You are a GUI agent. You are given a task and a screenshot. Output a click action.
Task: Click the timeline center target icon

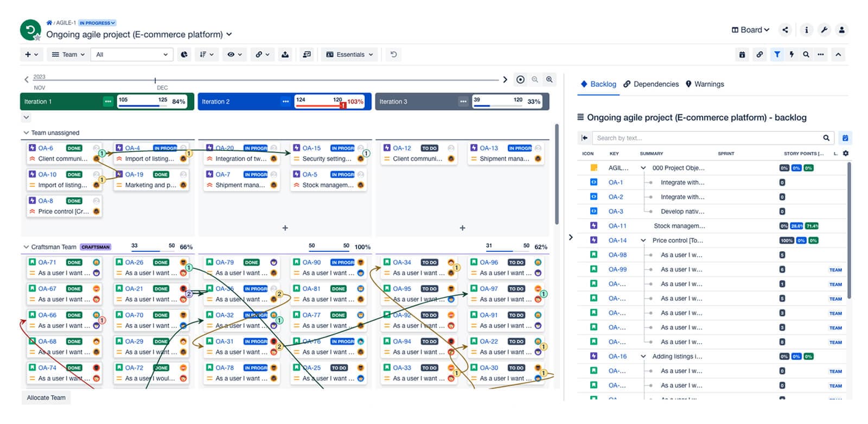[x=520, y=79]
